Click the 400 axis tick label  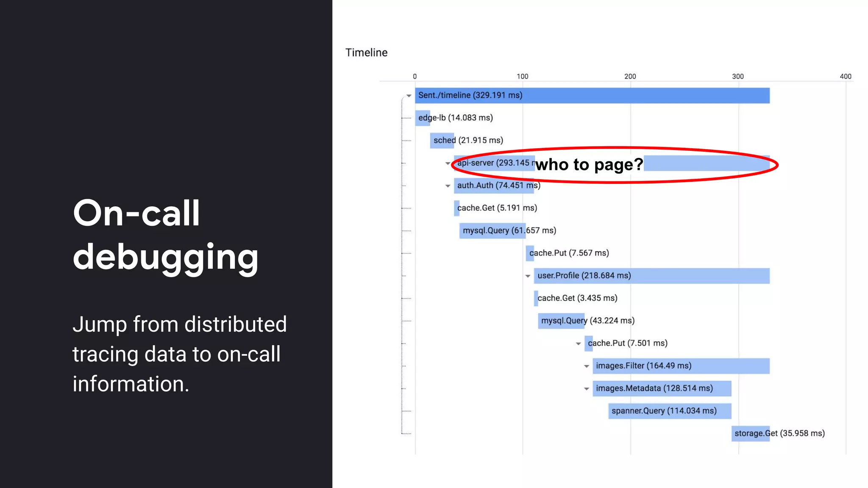846,76
